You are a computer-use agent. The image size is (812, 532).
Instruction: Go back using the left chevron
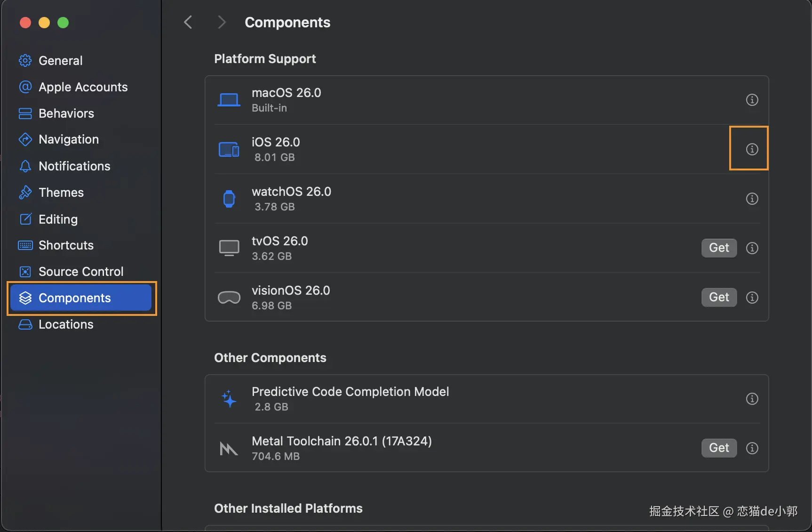[x=188, y=22]
